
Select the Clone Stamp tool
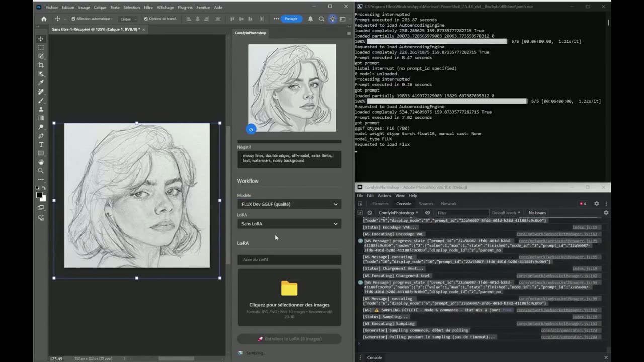pos(41,109)
